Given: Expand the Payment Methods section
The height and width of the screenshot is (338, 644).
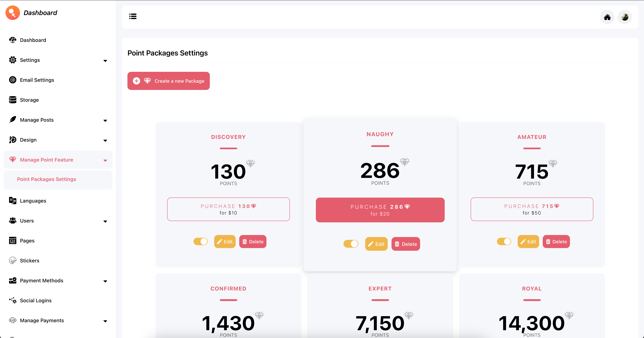Looking at the screenshot, I should pyautogui.click(x=105, y=281).
